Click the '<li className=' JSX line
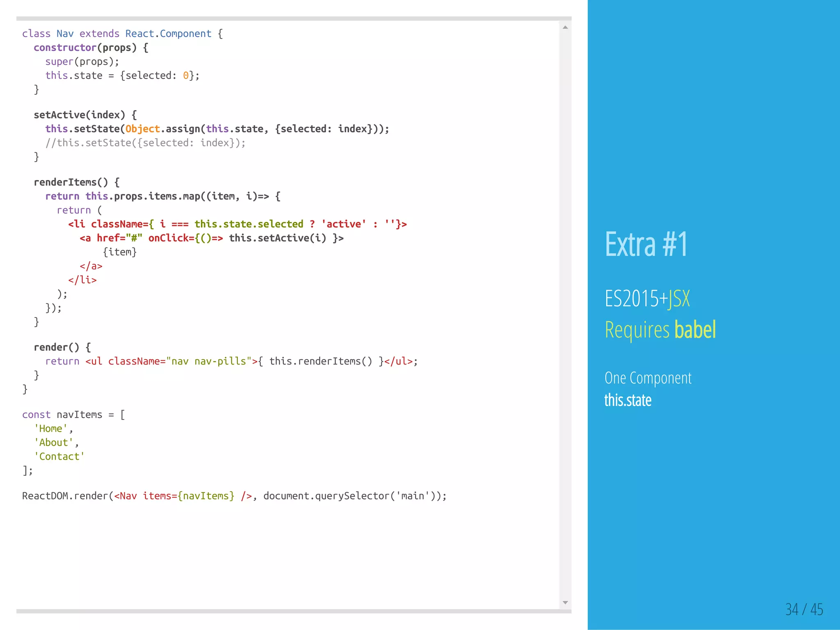840x630 pixels. click(x=237, y=224)
